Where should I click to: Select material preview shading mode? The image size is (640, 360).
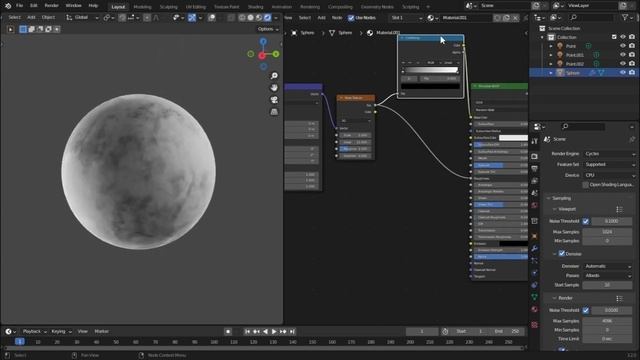coord(259,18)
